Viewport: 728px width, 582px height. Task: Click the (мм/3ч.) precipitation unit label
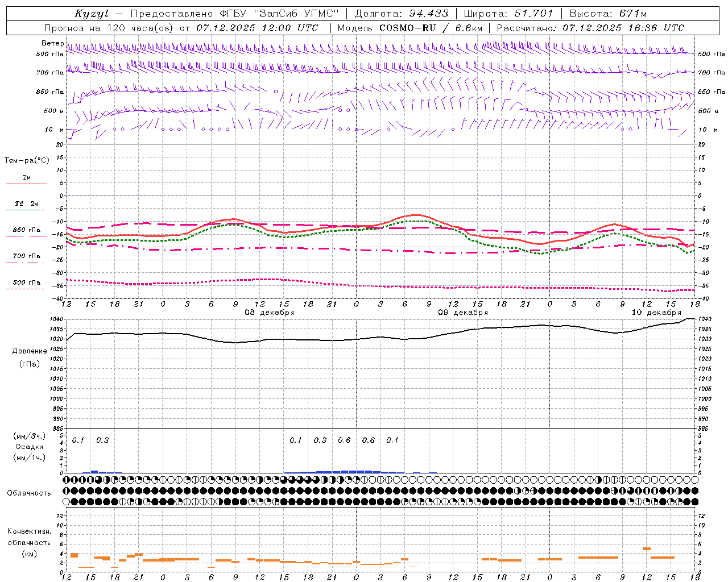tap(30, 436)
